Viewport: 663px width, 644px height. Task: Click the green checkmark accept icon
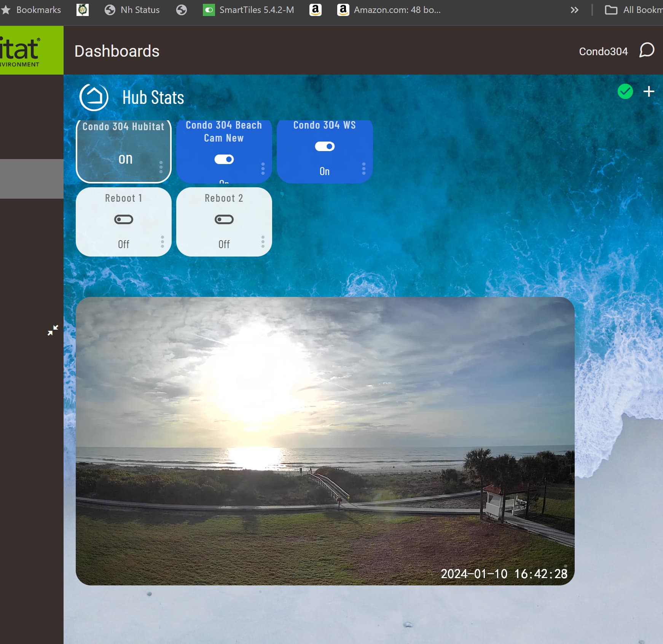click(625, 91)
